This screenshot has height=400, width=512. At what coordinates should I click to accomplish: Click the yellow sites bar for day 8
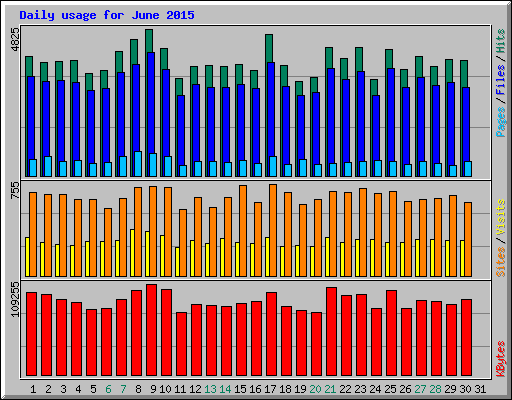pos(132,253)
